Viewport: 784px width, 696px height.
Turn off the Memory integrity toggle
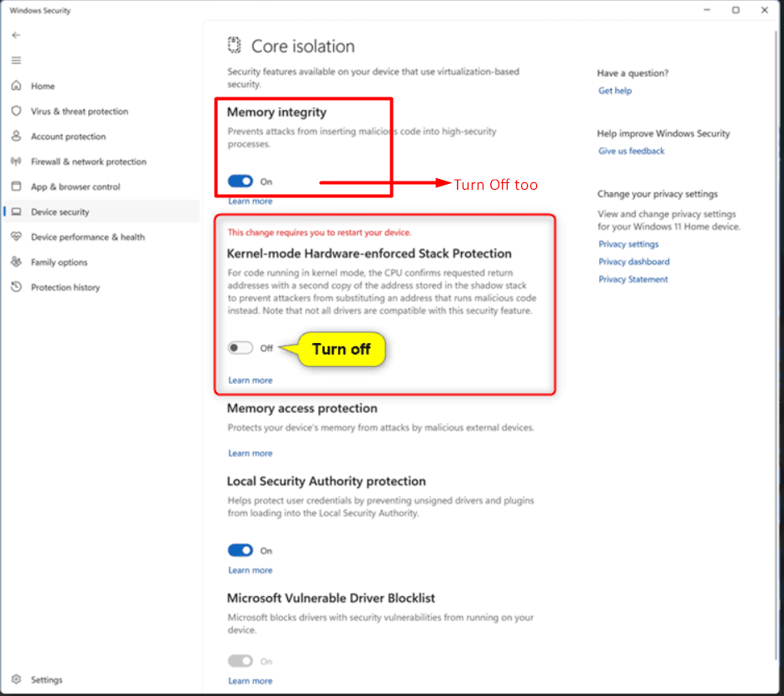coord(241,181)
